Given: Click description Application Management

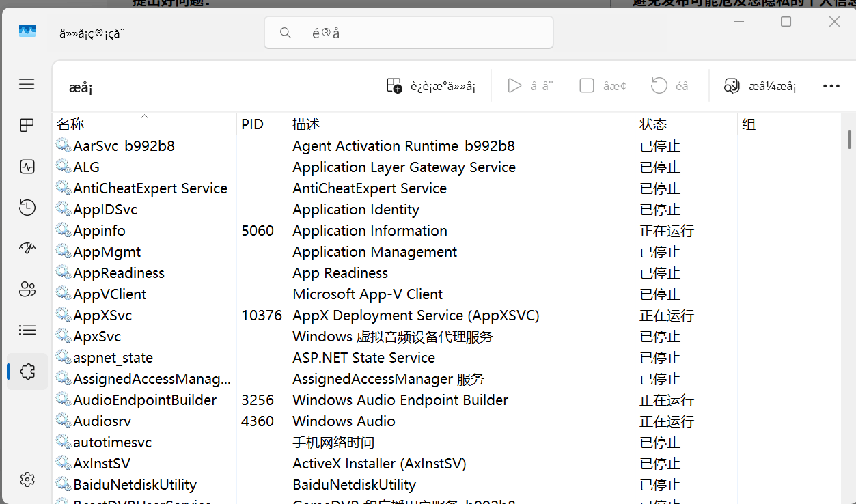Looking at the screenshot, I should 374,252.
